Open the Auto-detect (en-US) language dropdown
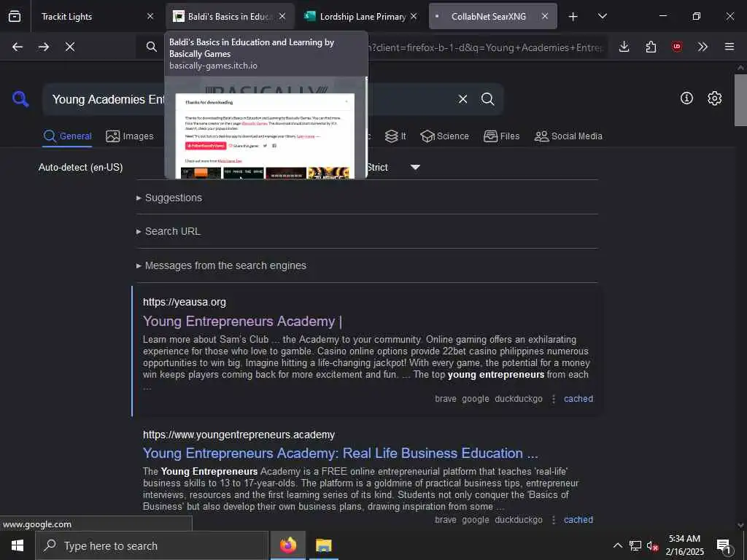This screenshot has height=560, width=747. pyautogui.click(x=80, y=168)
